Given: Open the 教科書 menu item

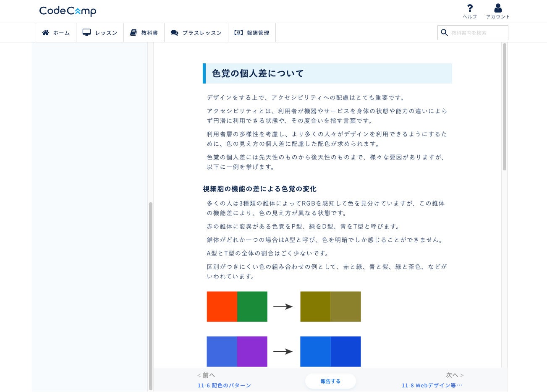Looking at the screenshot, I should 144,33.
